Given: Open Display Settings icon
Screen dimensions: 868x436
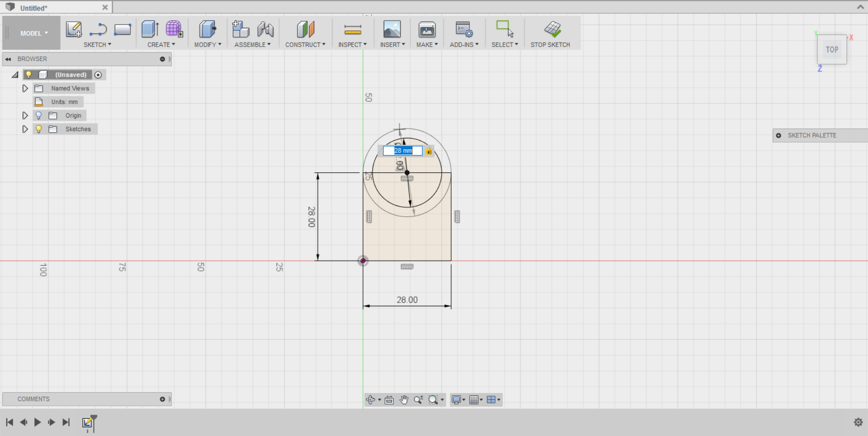Looking at the screenshot, I should point(457,400).
